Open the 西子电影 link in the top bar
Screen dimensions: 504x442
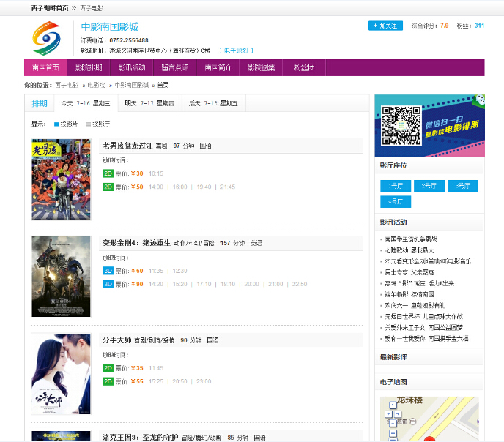tap(92, 8)
